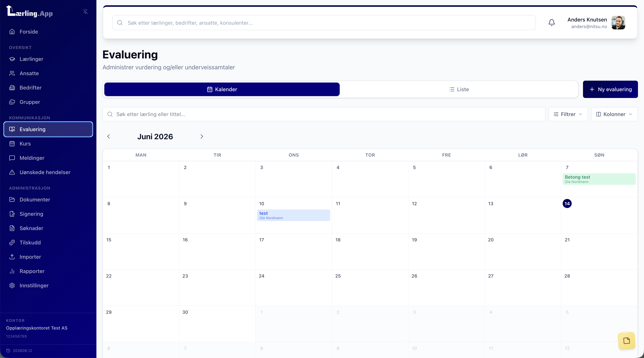644x358 pixels.
Task: Click the Forside home icon
Action: click(x=12, y=31)
